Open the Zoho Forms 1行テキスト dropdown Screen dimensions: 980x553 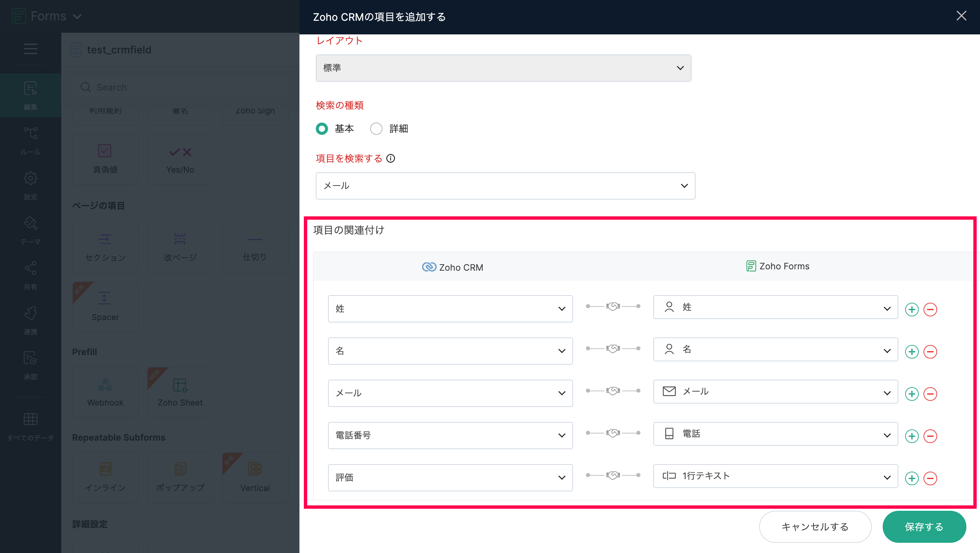[x=775, y=476]
